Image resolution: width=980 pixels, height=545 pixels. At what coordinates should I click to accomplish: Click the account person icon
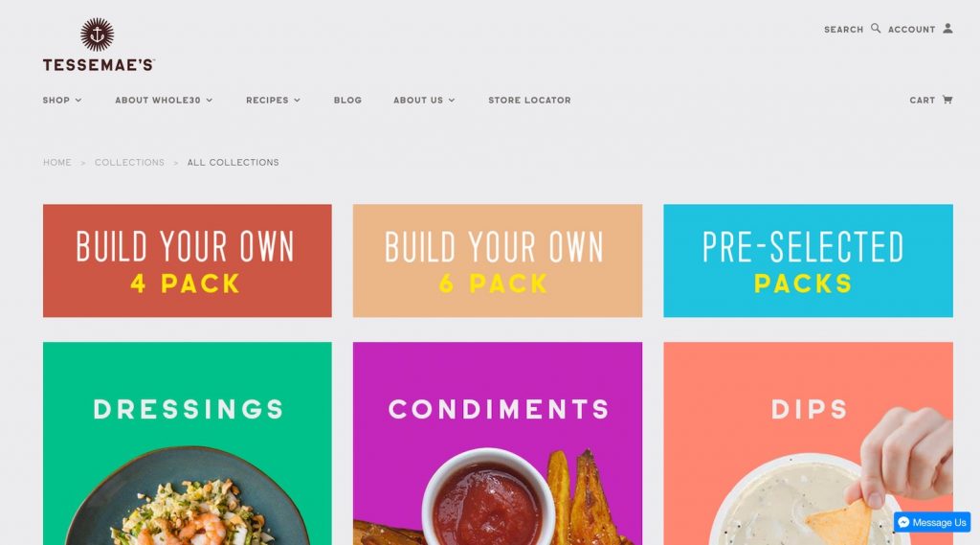point(947,28)
